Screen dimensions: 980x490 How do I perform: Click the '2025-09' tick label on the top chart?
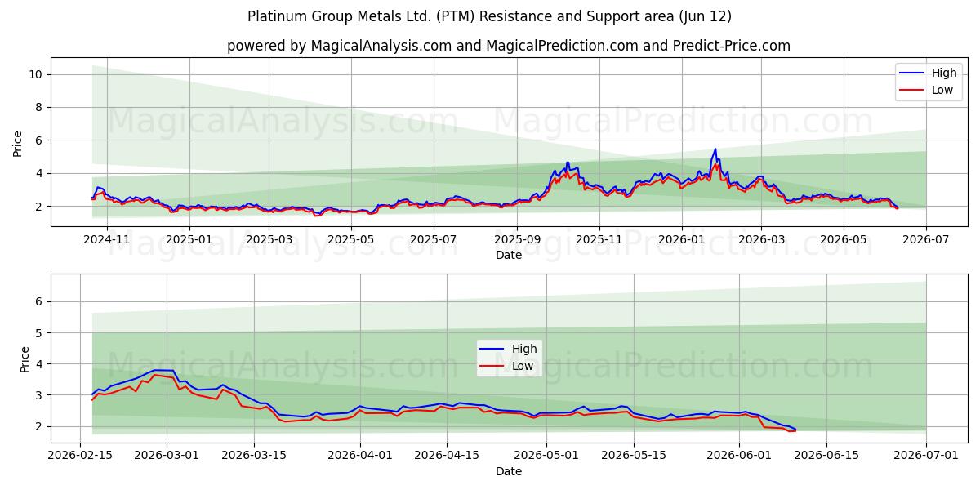coord(517,239)
